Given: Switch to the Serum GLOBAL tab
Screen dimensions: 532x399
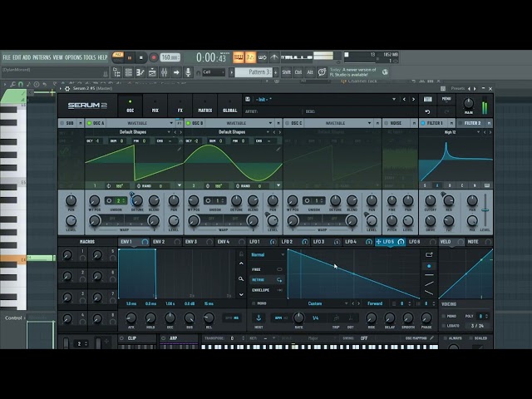Looking at the screenshot, I should pos(229,106).
